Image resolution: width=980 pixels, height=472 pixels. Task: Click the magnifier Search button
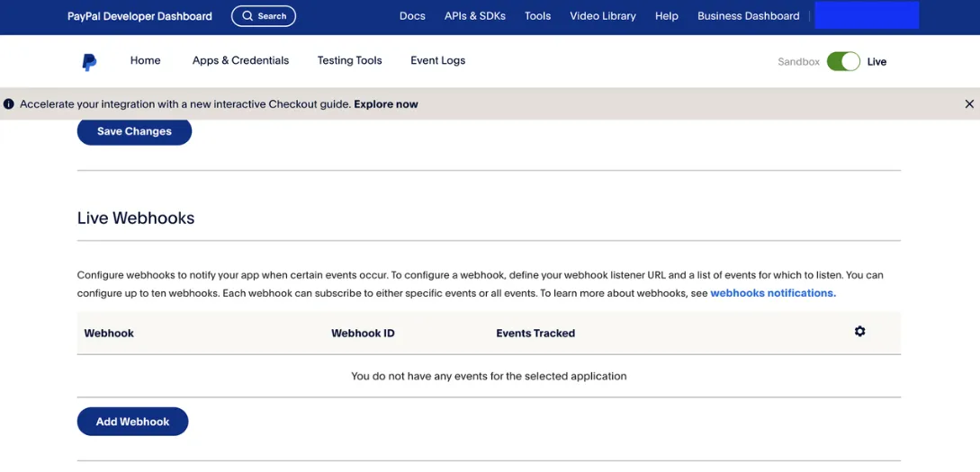pos(264,16)
